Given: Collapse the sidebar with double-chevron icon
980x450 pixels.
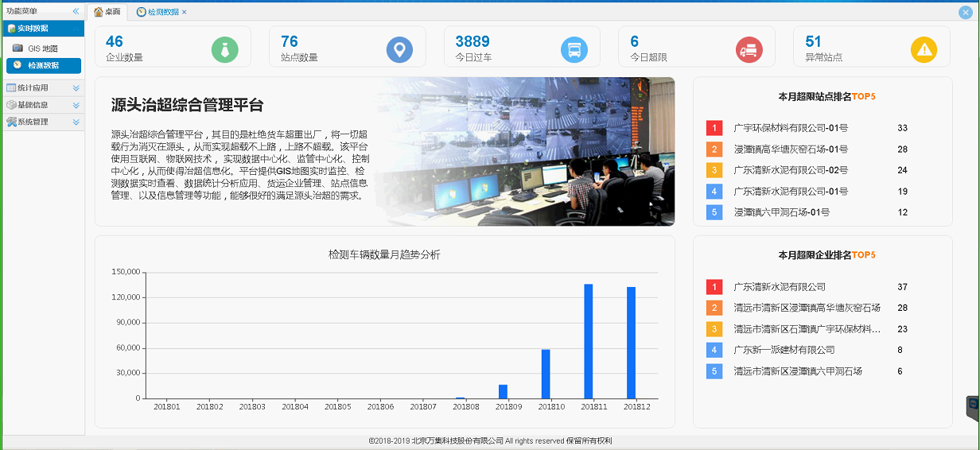Looking at the screenshot, I should point(76,11).
